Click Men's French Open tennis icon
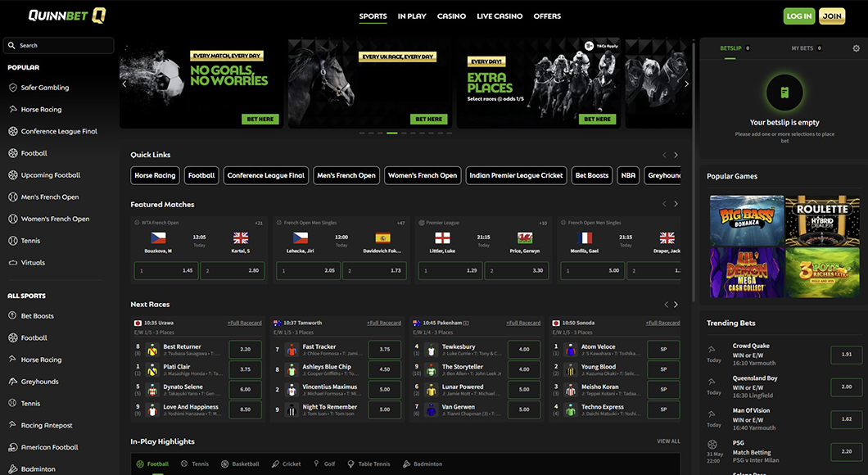The width and height of the screenshot is (868, 475). (x=13, y=197)
